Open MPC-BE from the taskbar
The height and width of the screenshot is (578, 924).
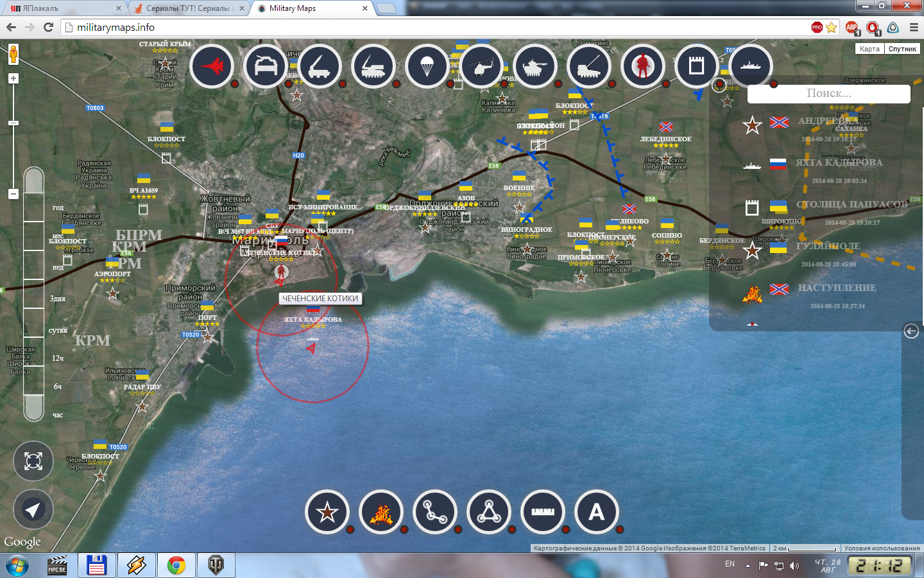point(58,565)
